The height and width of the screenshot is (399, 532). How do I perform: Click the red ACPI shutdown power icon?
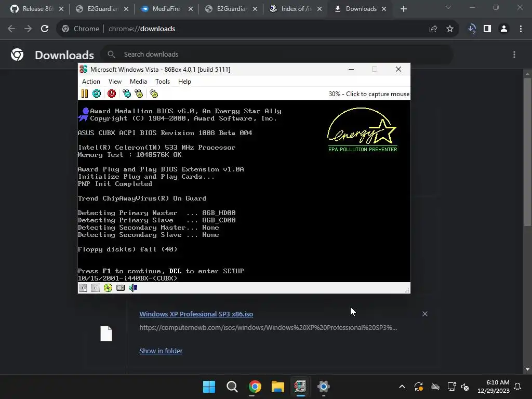(x=112, y=94)
